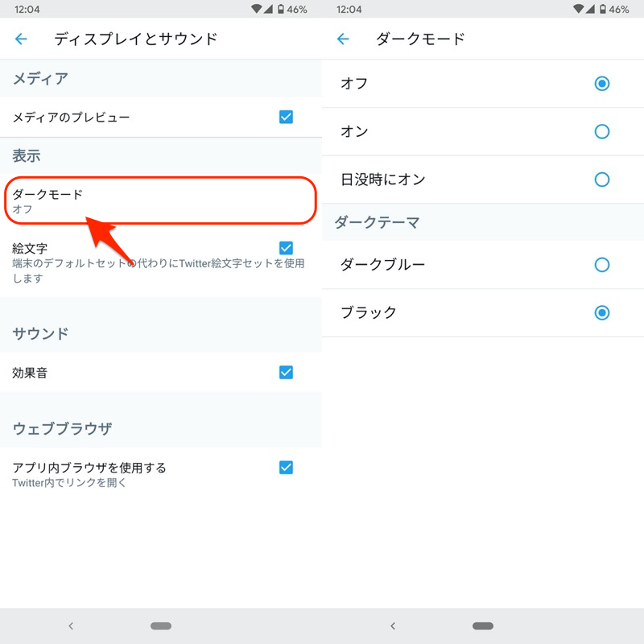
Task: Select the ブラック theme radio button
Action: (x=601, y=312)
